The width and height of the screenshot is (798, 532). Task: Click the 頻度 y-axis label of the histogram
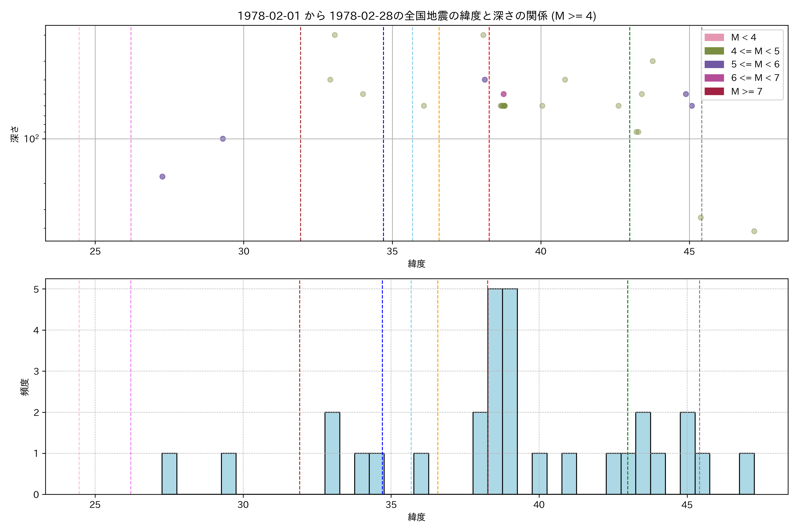tap(25, 387)
